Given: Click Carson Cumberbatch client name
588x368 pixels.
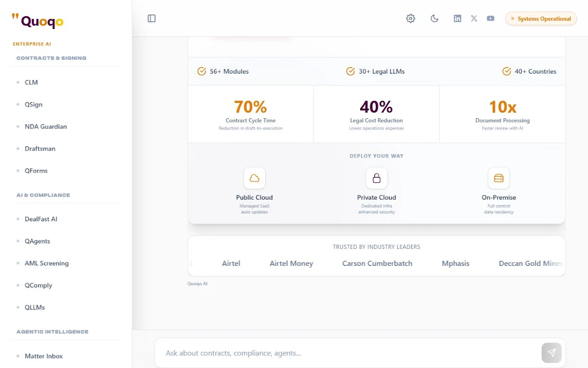Looking at the screenshot, I should click(377, 263).
